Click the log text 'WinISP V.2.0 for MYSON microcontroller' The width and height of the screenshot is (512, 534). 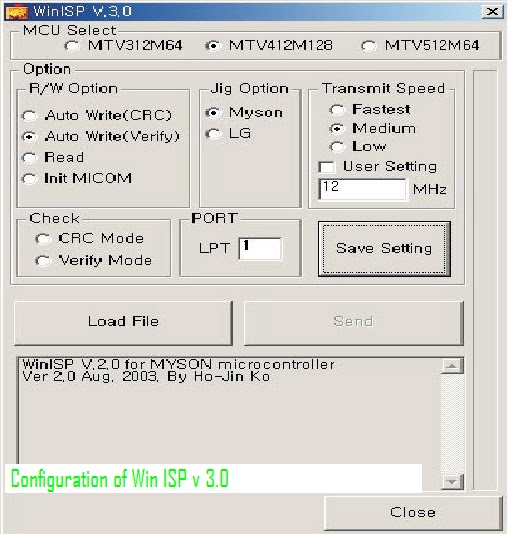179,364
